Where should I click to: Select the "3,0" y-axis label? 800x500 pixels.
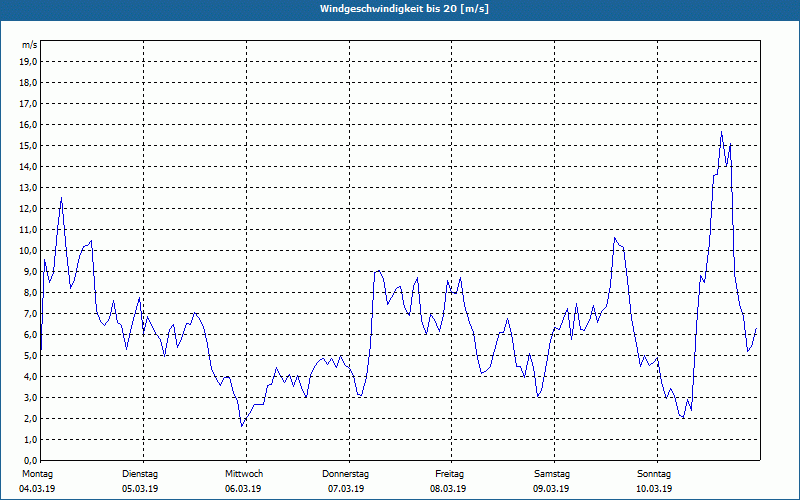30,397
